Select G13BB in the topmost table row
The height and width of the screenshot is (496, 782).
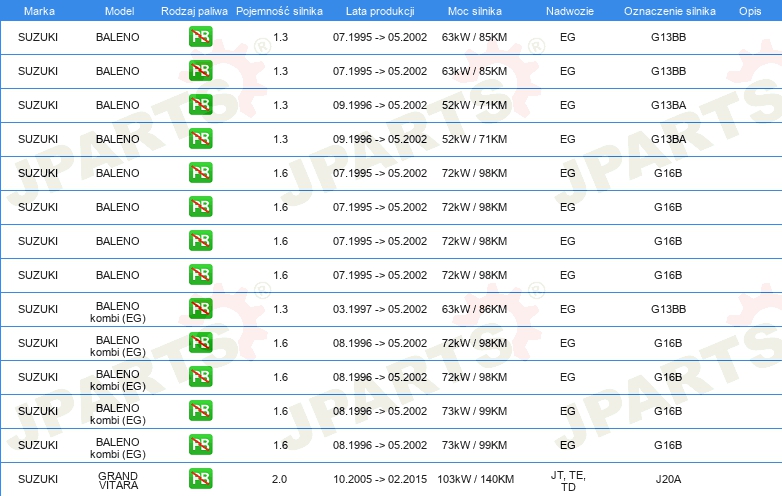(x=668, y=37)
